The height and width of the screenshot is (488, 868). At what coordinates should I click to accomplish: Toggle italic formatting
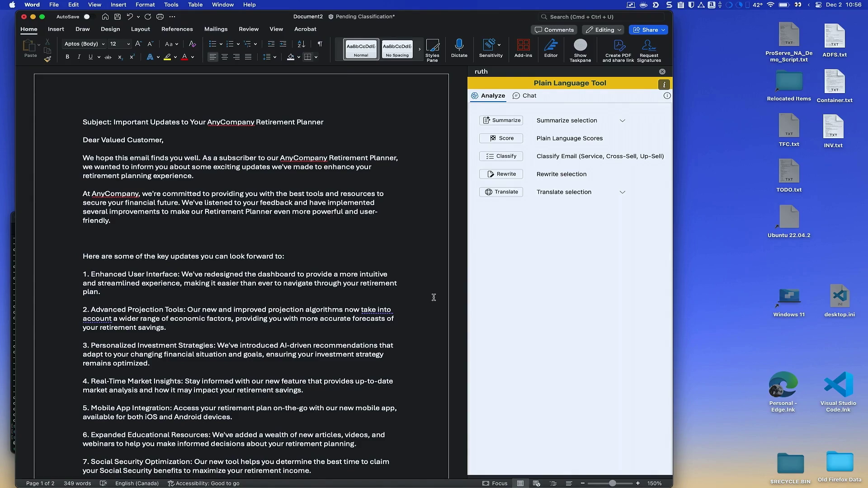pos(79,57)
